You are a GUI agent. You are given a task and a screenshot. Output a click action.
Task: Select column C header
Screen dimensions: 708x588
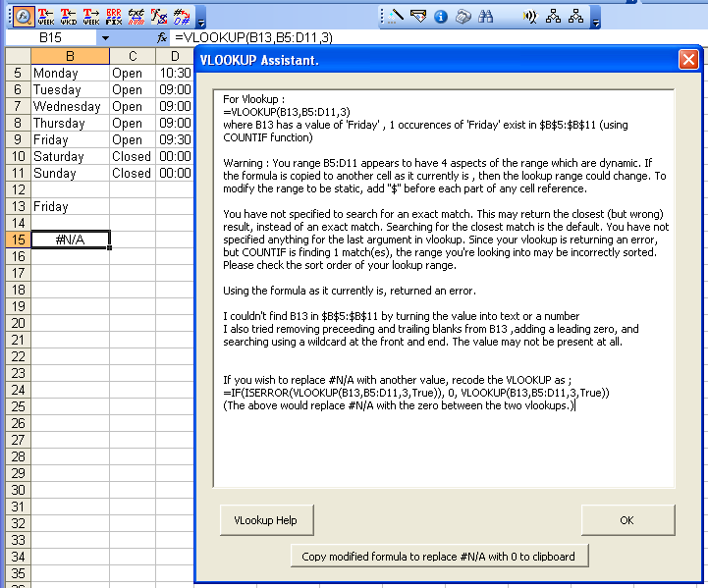(133, 56)
